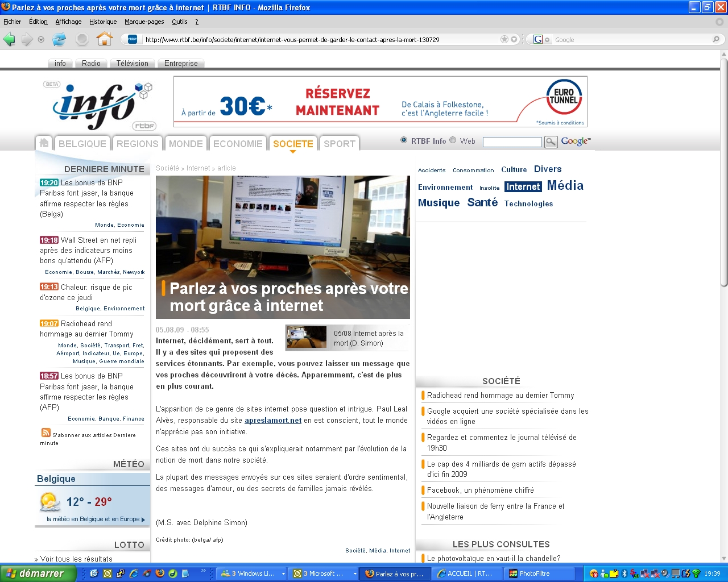Click the site search magnifier button
Image resolution: width=728 pixels, height=582 pixels.
coord(551,142)
